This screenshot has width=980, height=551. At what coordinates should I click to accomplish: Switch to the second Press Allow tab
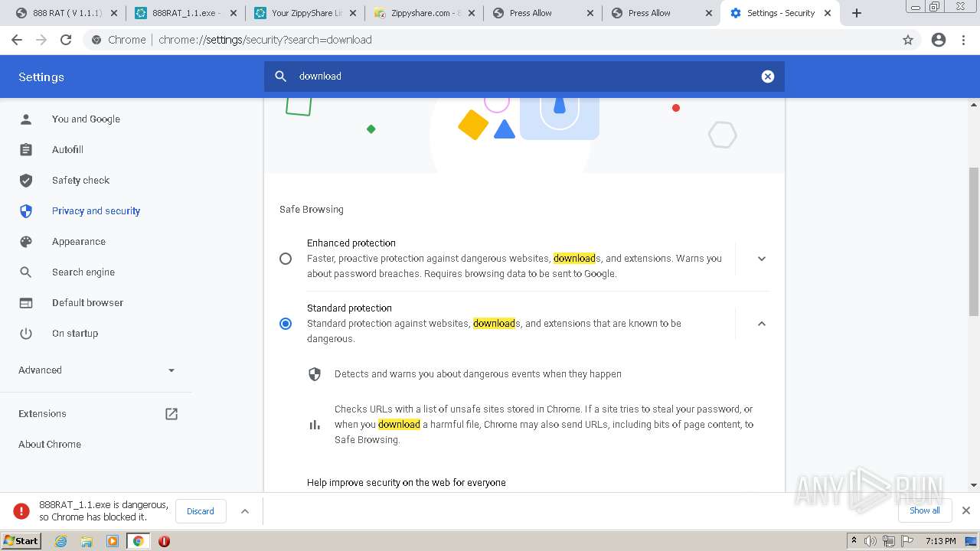[x=662, y=13]
